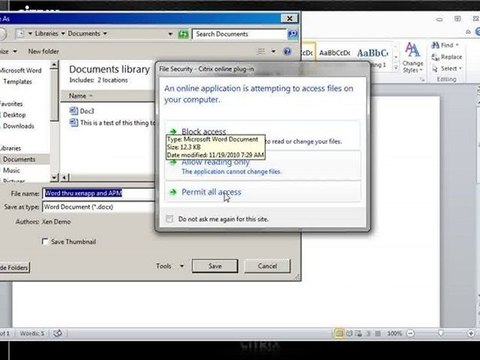Screen dimensions: 480x360
Task: Select Documents library in navigation pane
Action: (19, 159)
